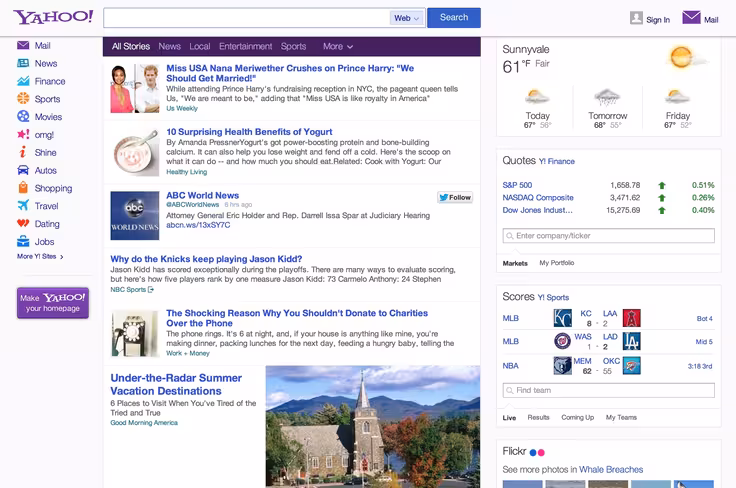The image size is (736, 488).
Task: Open the Coming Up scores tab
Action: tap(577, 417)
